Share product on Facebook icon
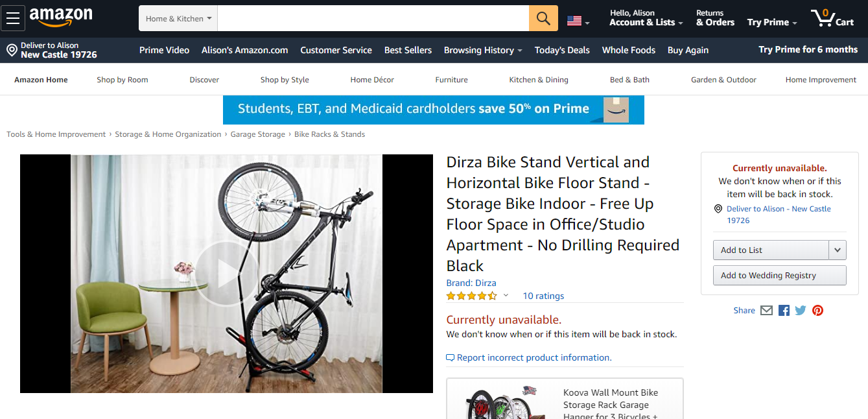The width and height of the screenshot is (868, 419). point(784,311)
